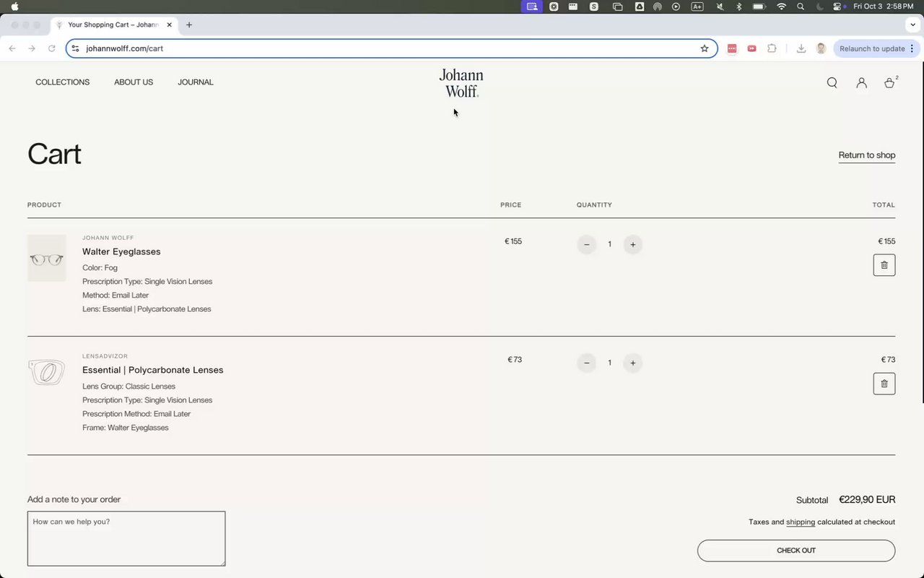Reload the page with refresh icon
The width and height of the screenshot is (924, 578).
click(52, 48)
